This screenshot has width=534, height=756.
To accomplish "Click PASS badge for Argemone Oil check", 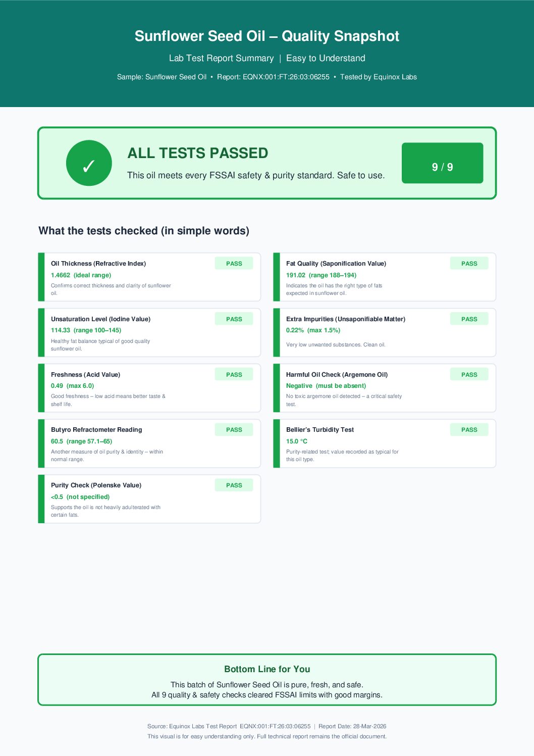I will click(469, 374).
